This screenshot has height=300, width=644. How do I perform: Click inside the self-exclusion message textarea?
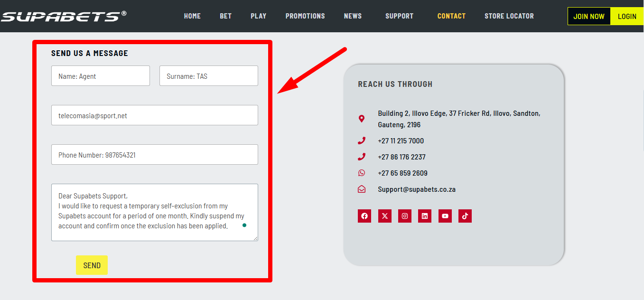154,212
